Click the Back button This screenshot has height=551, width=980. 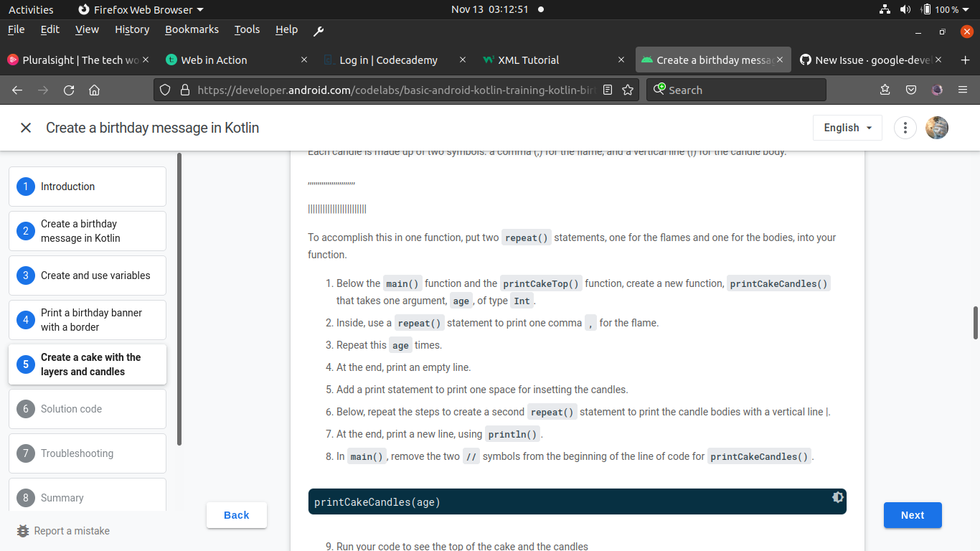click(237, 514)
